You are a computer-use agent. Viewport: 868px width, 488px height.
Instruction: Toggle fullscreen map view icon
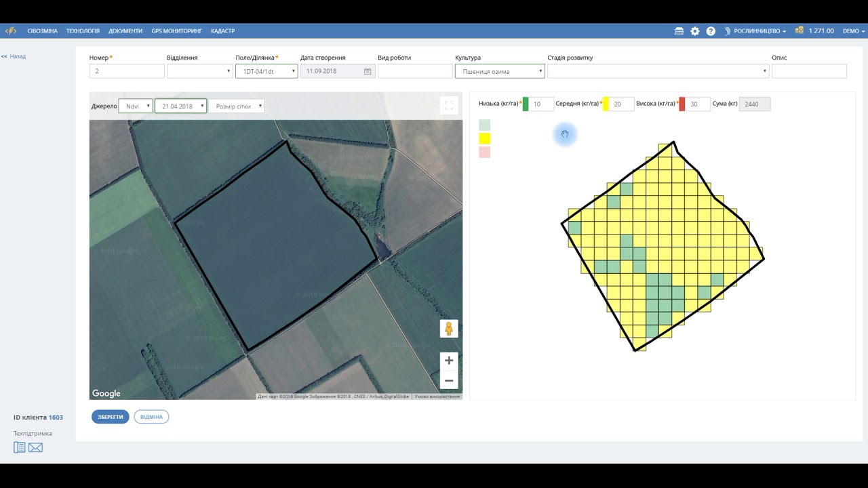(x=448, y=105)
